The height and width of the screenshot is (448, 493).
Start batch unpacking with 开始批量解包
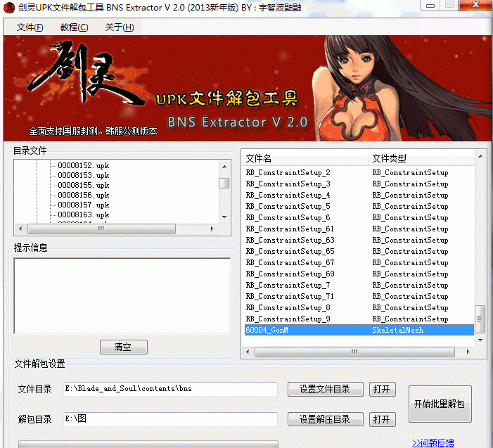tap(440, 404)
